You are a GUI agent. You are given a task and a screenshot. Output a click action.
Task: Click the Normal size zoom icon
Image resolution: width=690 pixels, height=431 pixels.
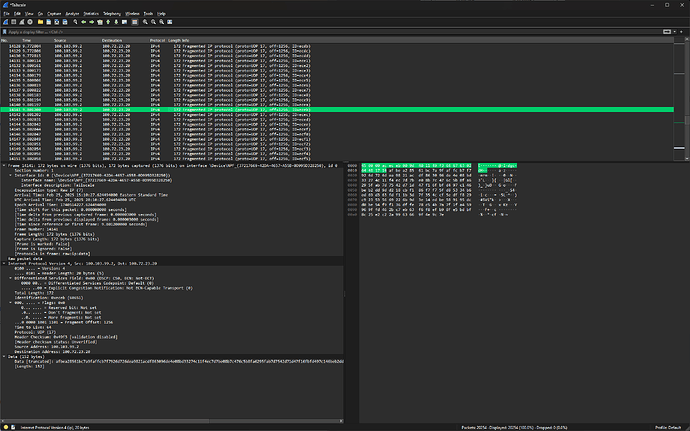(x=161, y=22)
